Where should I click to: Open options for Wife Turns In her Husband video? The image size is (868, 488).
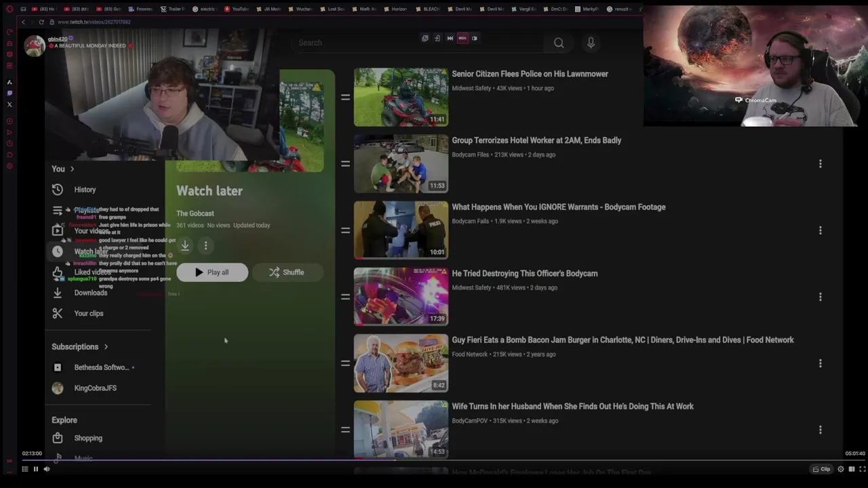(x=820, y=430)
